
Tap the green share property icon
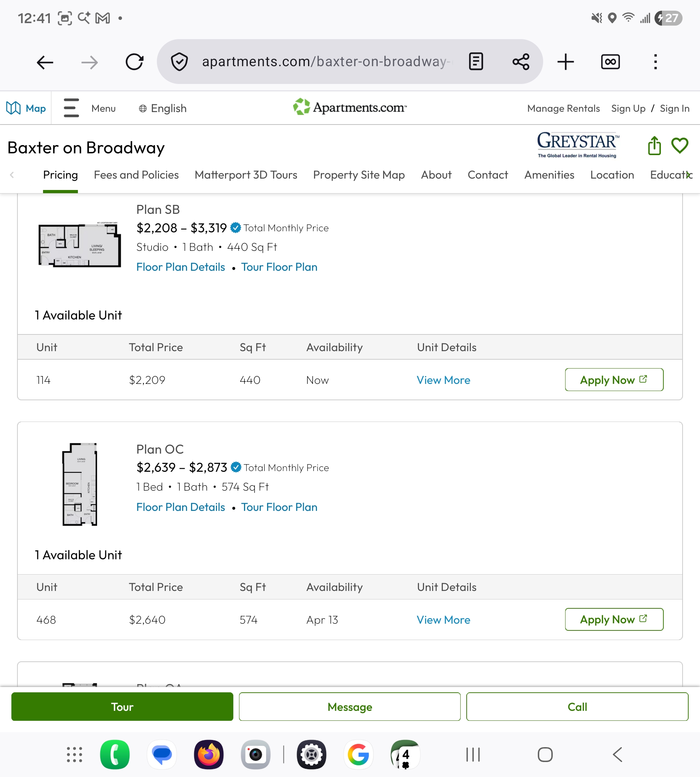tap(654, 146)
